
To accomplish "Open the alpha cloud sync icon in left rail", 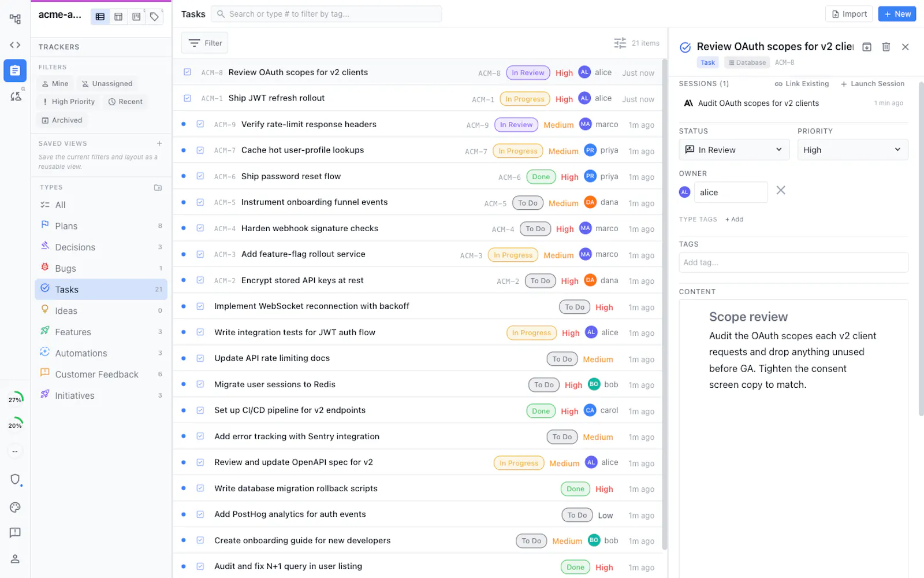I will 16,96.
